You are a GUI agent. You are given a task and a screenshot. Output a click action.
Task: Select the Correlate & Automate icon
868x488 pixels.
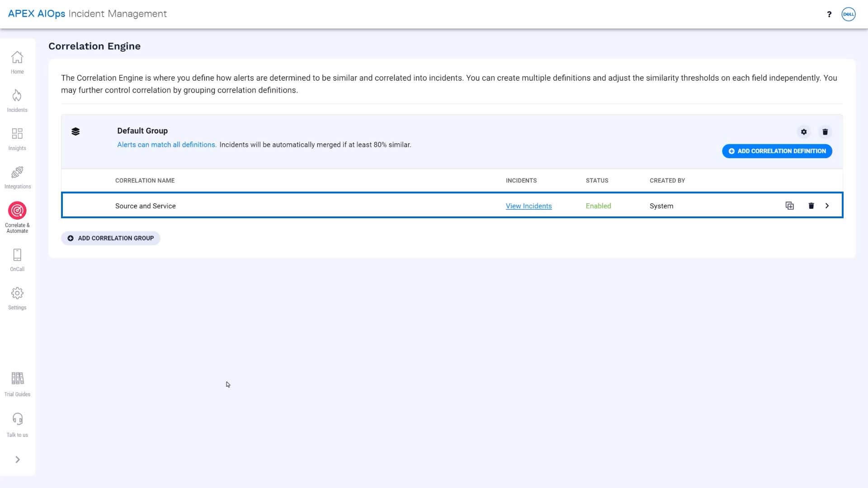click(x=17, y=211)
